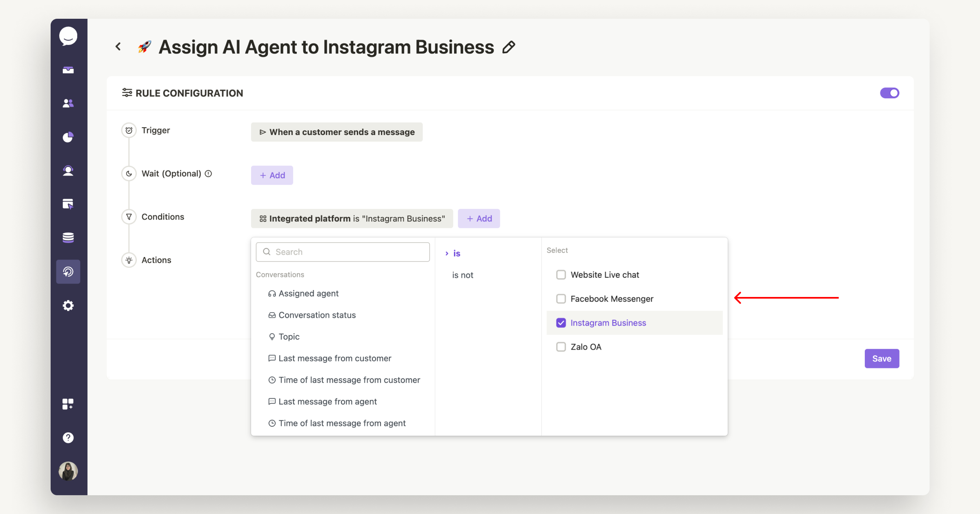Click inside the Search field
The width and height of the screenshot is (980, 514).
[x=342, y=252]
